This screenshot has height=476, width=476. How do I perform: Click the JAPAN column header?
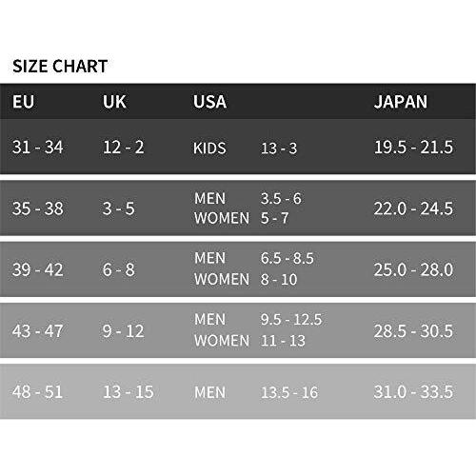[x=401, y=102]
